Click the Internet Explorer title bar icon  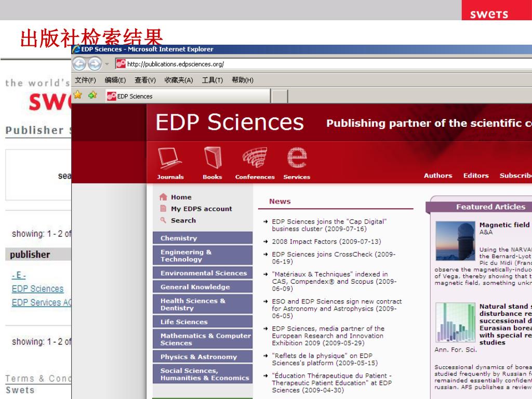[x=76, y=49]
